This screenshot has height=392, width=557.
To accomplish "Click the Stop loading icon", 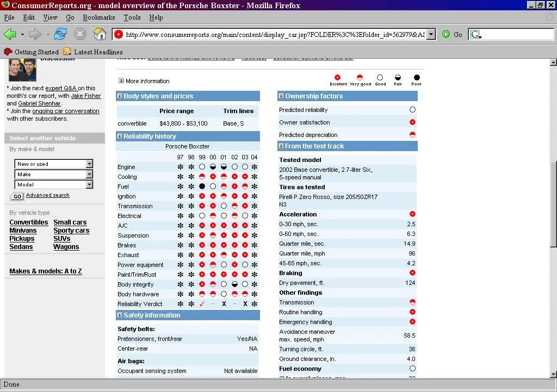I will 80,34.
